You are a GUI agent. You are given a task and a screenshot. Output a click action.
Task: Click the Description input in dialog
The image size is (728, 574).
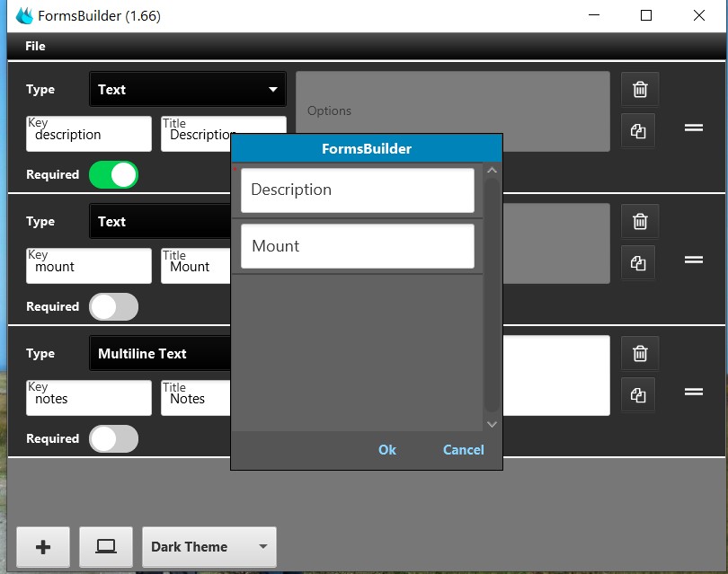(x=358, y=190)
